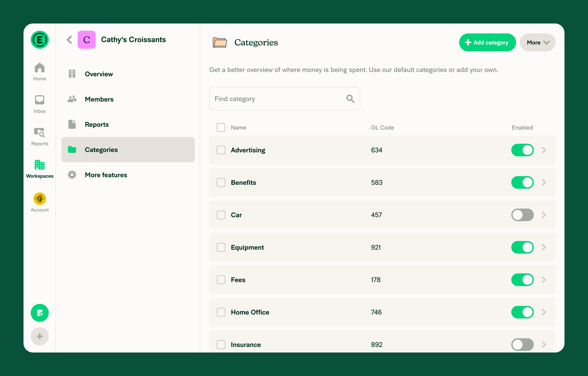
Task: Click the Expensify logo at top left
Action: coord(39,40)
